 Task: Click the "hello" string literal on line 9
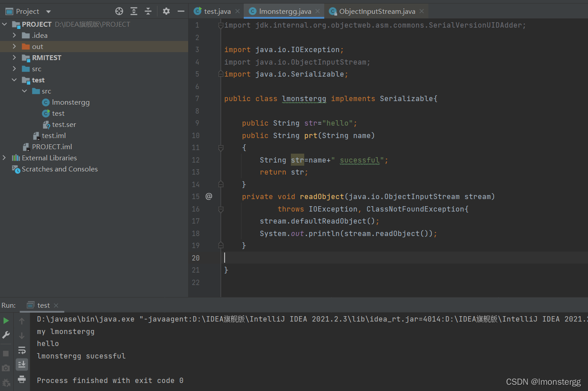tap(338, 123)
